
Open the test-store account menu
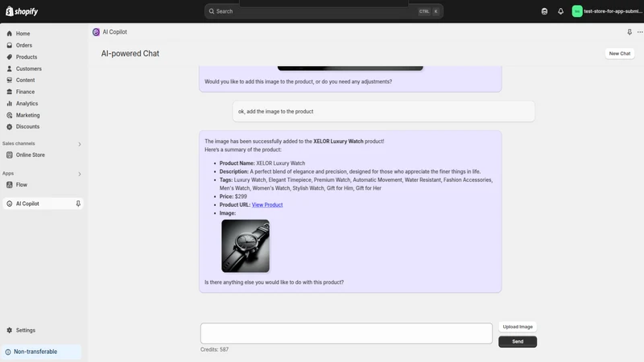[x=607, y=11]
